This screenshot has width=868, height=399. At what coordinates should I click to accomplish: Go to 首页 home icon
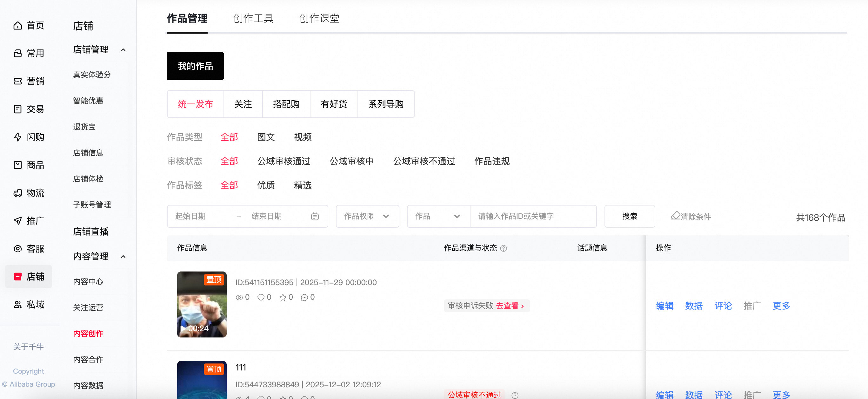pos(17,26)
